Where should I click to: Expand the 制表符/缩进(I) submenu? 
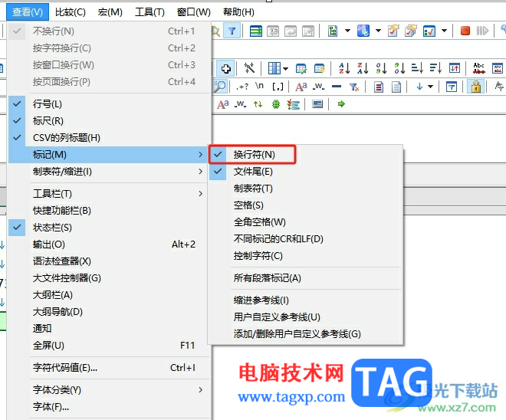109,171
